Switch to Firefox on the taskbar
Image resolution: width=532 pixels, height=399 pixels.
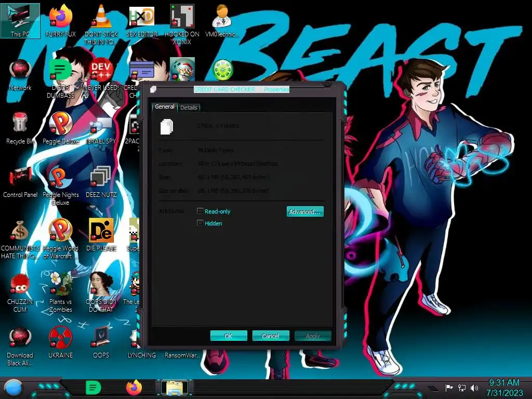pos(134,388)
